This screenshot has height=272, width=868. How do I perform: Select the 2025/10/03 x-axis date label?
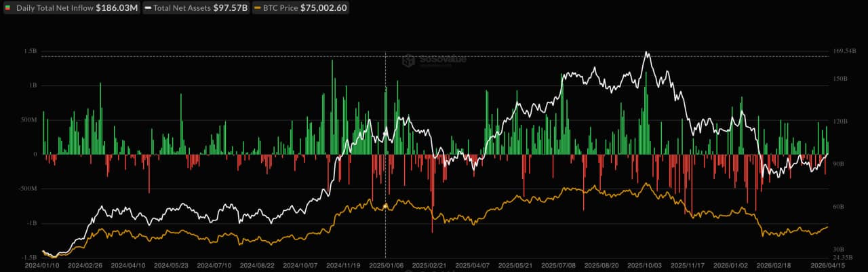point(644,267)
